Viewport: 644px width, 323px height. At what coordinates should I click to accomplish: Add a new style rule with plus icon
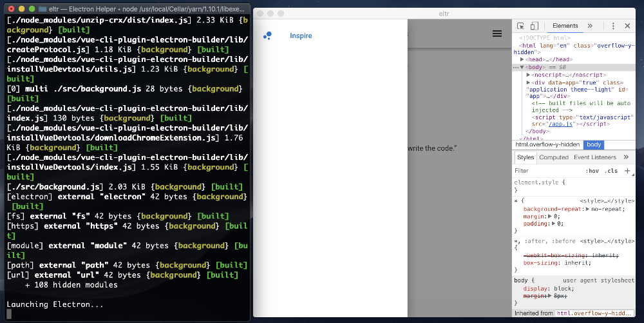coord(627,171)
